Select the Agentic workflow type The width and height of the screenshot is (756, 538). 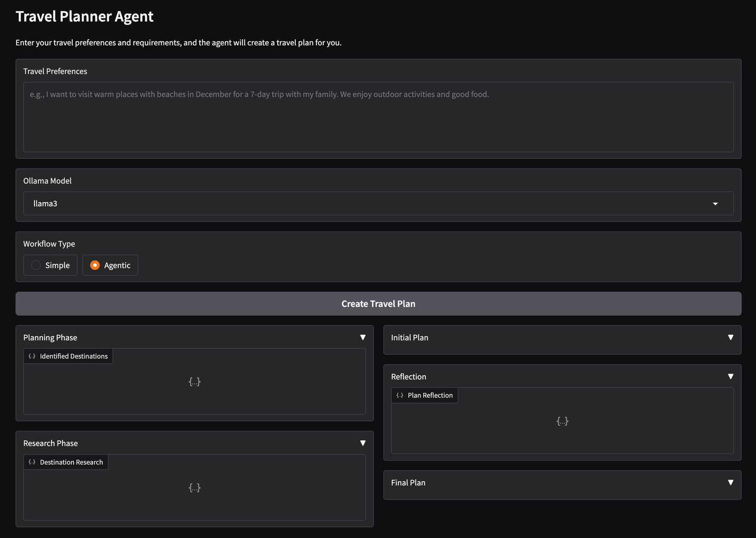pyautogui.click(x=110, y=265)
